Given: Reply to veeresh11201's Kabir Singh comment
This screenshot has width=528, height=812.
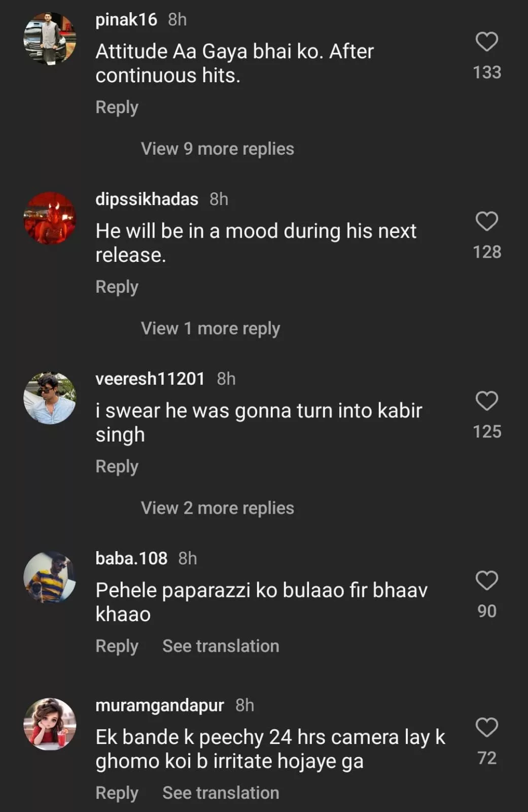Looking at the screenshot, I should [x=117, y=466].
